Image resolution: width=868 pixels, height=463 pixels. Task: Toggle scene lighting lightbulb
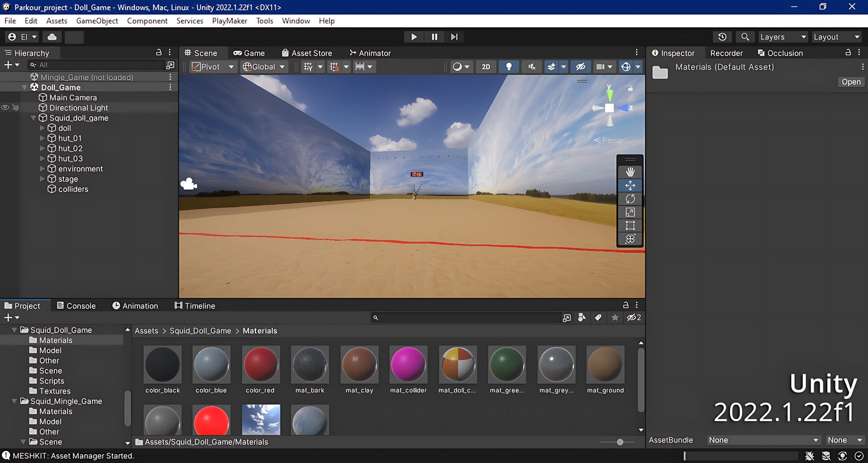click(x=508, y=67)
